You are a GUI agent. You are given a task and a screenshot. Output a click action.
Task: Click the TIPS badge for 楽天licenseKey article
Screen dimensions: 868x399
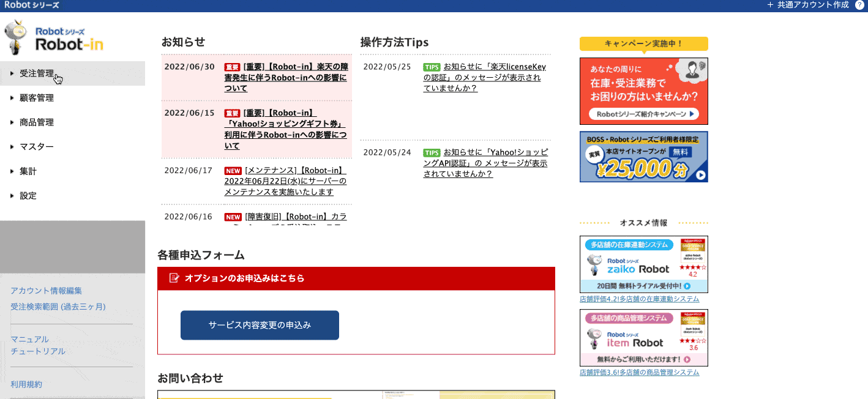pyautogui.click(x=432, y=67)
